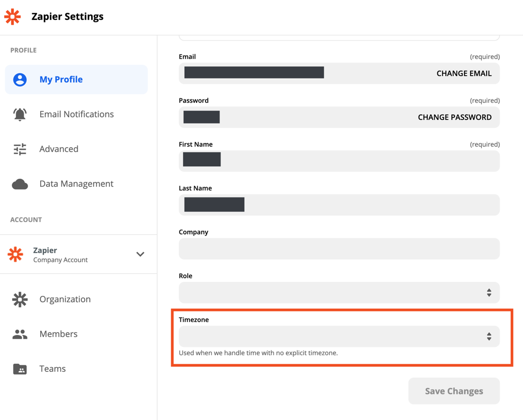The image size is (523, 420).
Task: Go to the Data Management section
Action: pos(77,184)
